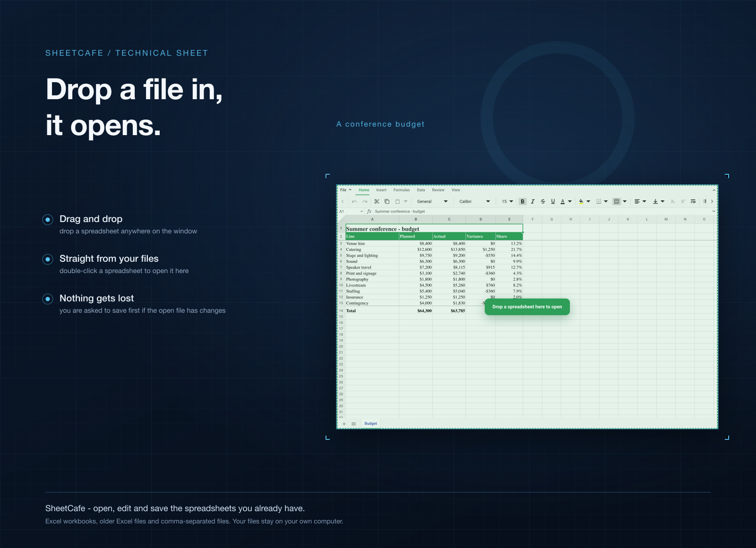This screenshot has height=548, width=756.
Task: Click the 'Variance' header cell
Action: (x=481, y=236)
